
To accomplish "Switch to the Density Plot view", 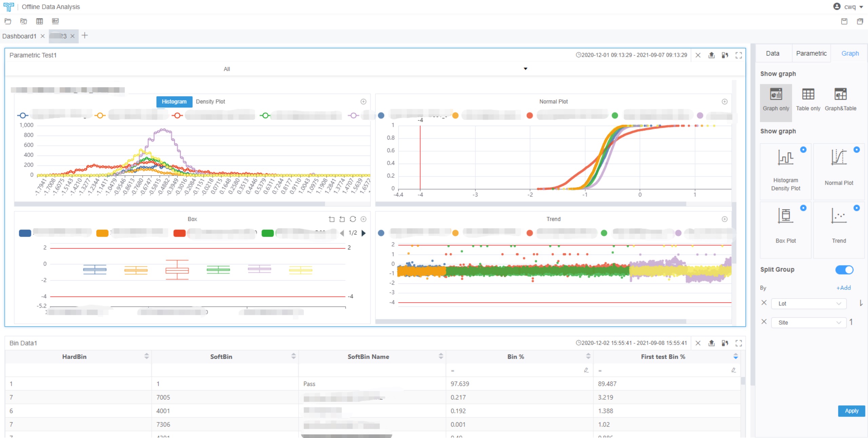I will point(210,102).
